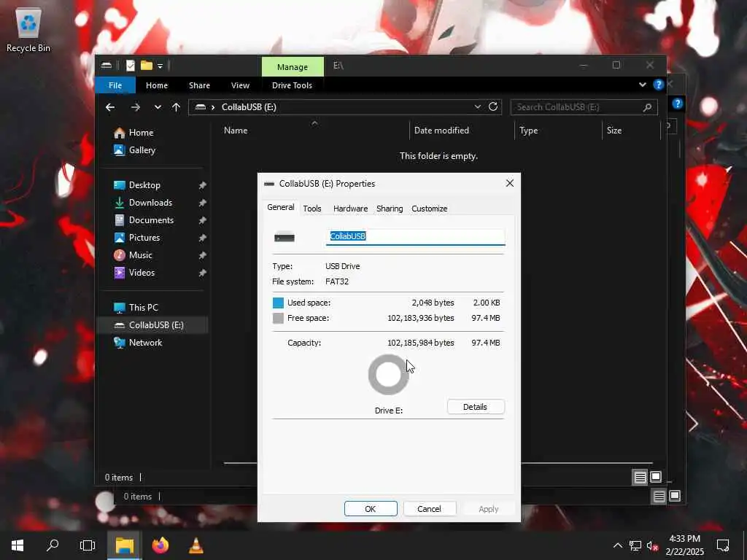Sort by the Name column header
The image size is (747, 560).
(x=236, y=131)
